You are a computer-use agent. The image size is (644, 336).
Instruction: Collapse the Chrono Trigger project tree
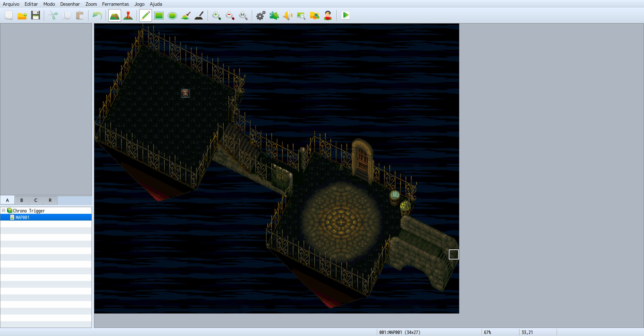tap(4, 210)
